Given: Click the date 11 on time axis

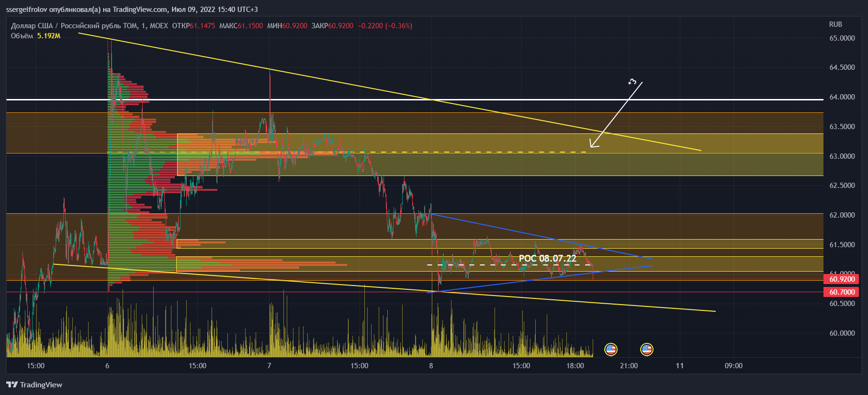Looking at the screenshot, I should pos(679,366).
